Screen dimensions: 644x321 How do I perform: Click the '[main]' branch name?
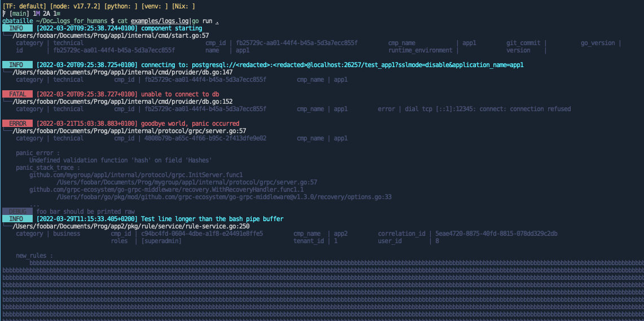pos(19,14)
